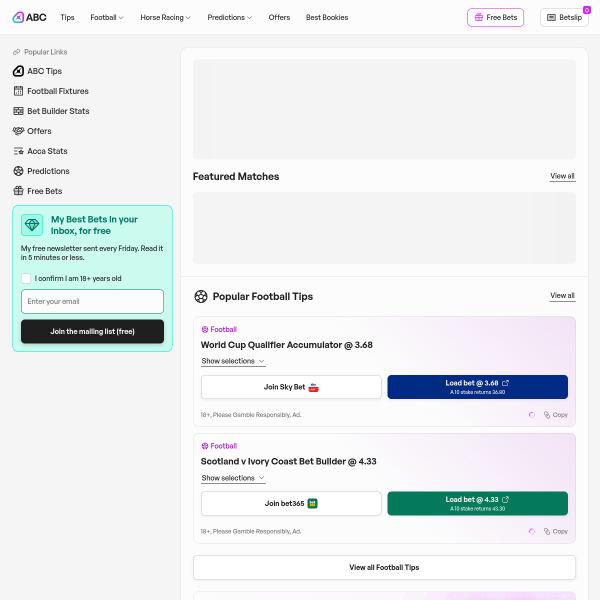Expand the Football dropdown in top navigation
Image resolution: width=600 pixels, height=600 pixels.
(x=106, y=17)
